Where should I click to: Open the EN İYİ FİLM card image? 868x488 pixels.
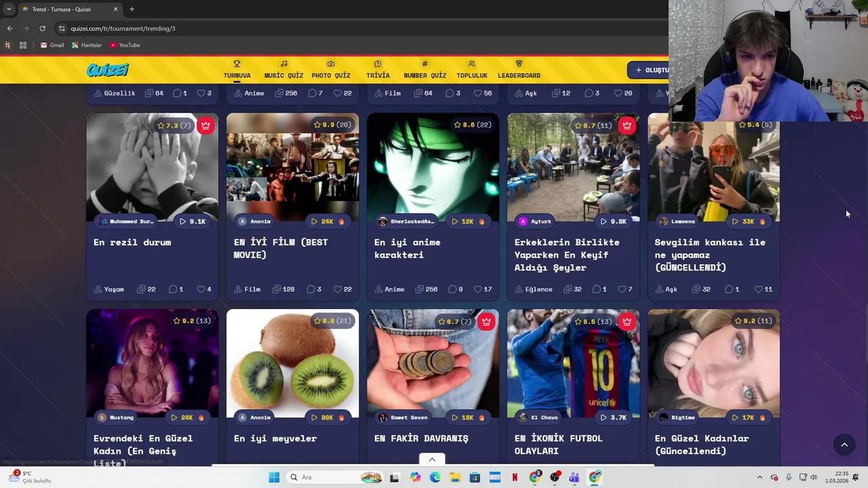292,167
